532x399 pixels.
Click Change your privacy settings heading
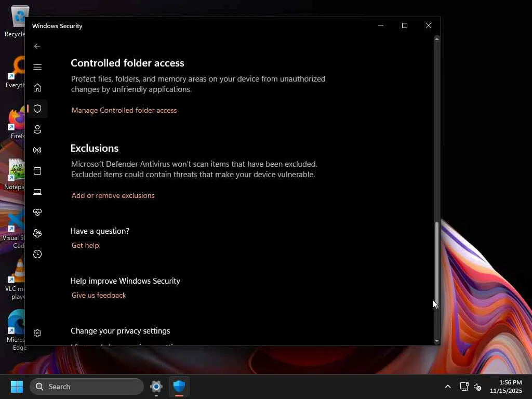[121, 331]
